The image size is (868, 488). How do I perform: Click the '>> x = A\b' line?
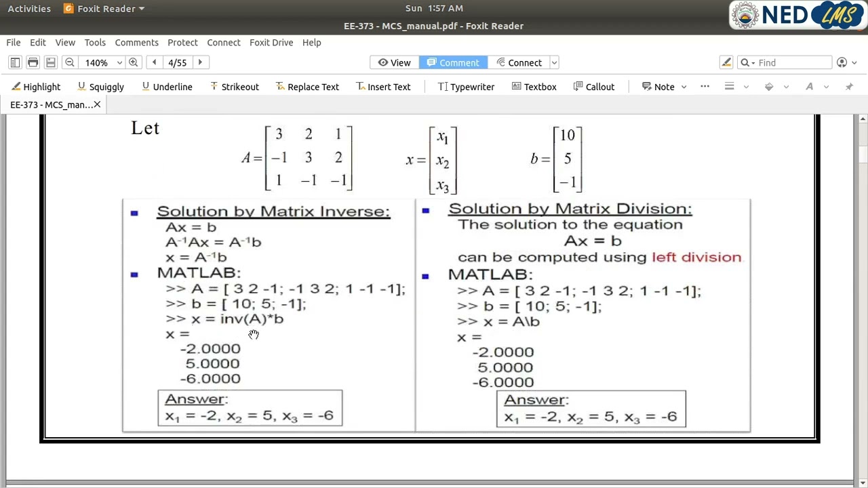[x=498, y=321]
